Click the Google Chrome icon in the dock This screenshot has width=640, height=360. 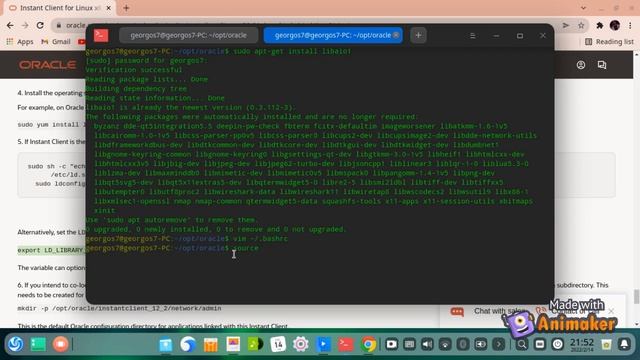[368, 344]
